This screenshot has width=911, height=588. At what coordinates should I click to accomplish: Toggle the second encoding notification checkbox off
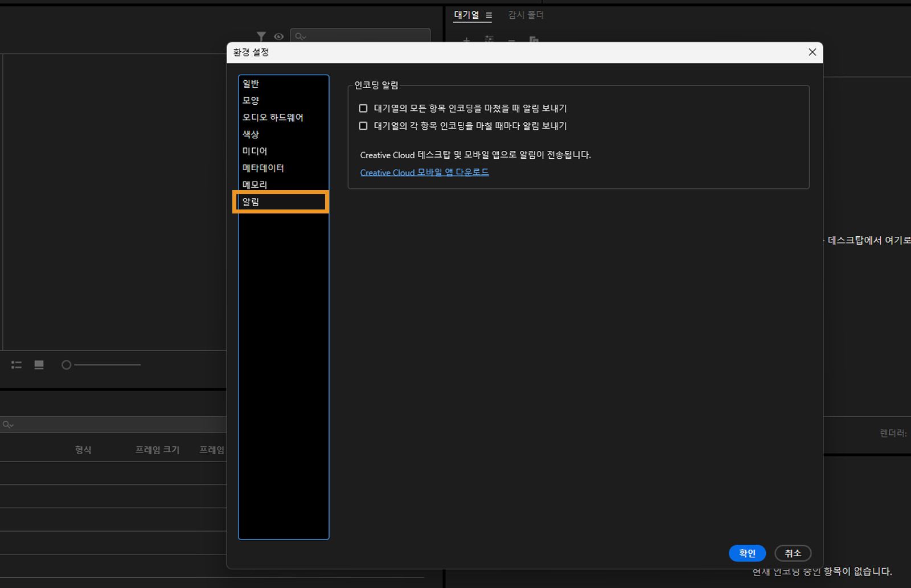[363, 126]
